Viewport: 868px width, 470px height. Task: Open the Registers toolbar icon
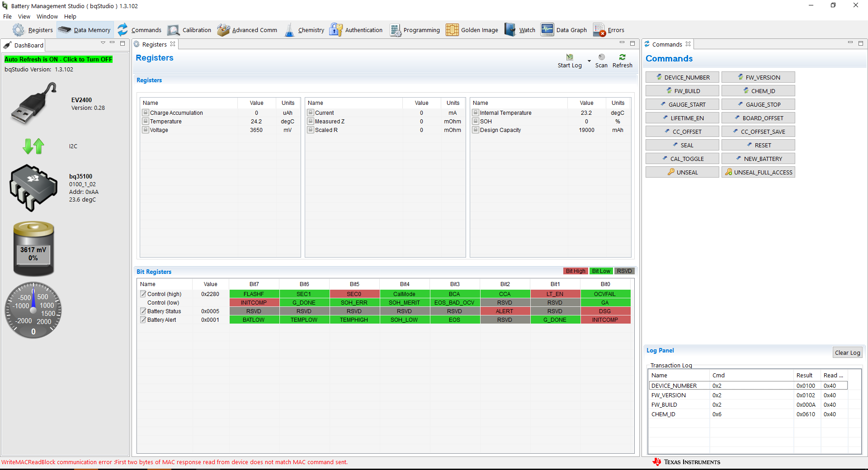tap(19, 30)
